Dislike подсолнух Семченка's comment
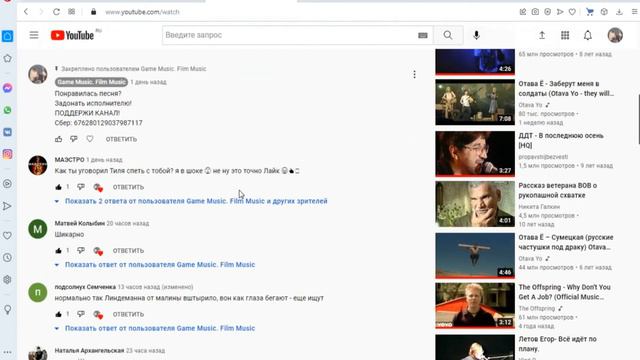 [81, 314]
